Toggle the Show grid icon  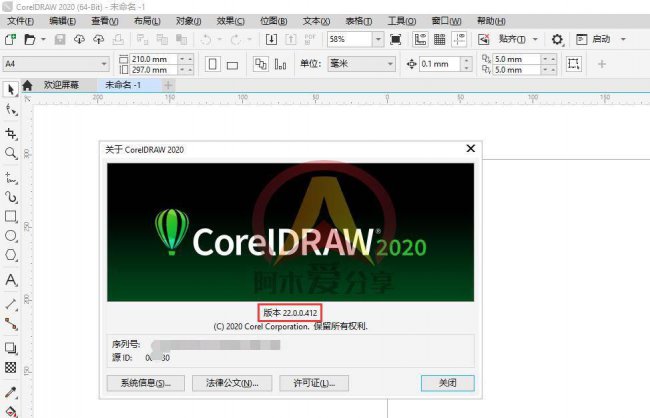[x=439, y=39]
